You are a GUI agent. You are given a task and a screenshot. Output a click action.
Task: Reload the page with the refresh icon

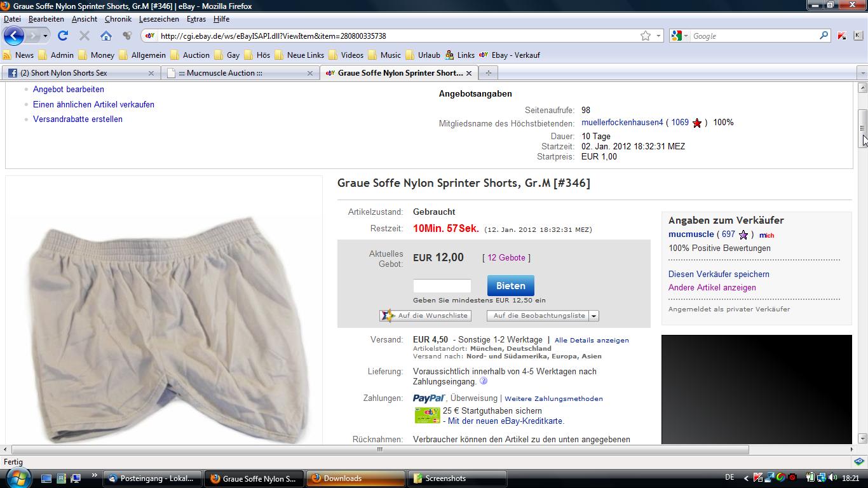pyautogui.click(x=63, y=36)
